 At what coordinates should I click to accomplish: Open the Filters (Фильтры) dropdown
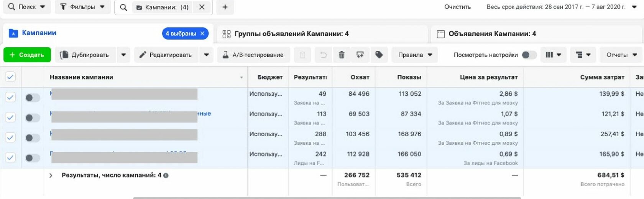82,7
